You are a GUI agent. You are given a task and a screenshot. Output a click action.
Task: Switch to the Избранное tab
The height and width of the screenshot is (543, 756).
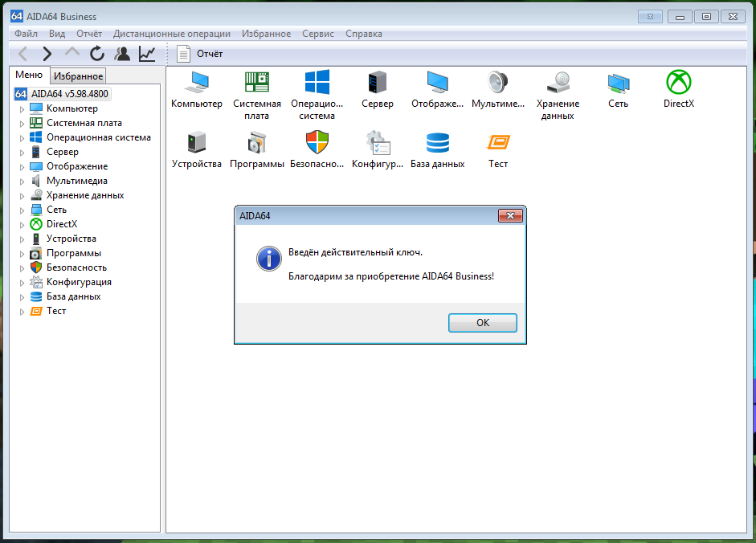pyautogui.click(x=79, y=76)
